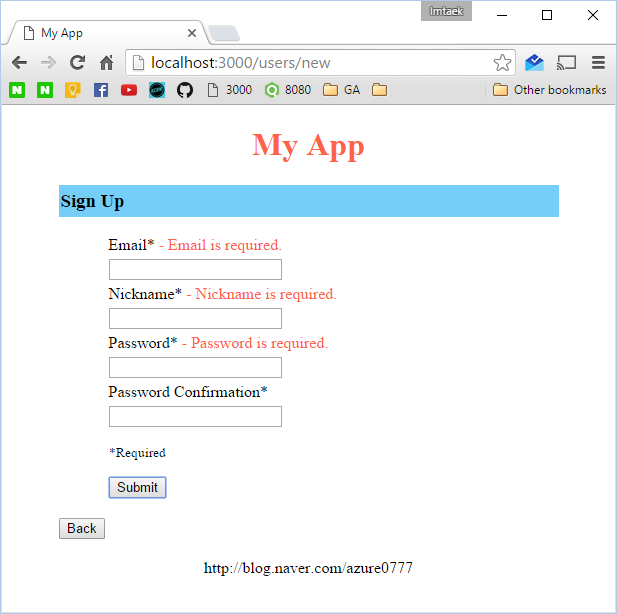The height and width of the screenshot is (614, 617).
Task: Select the Password Confirmation field
Action: point(195,417)
